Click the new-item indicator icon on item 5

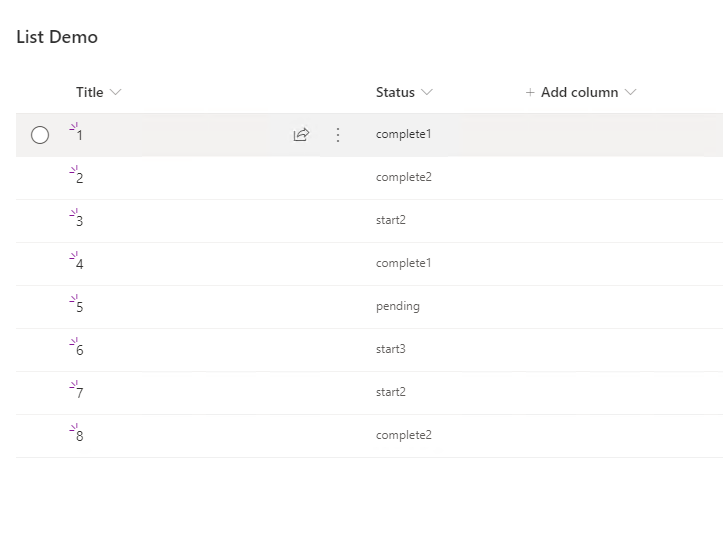point(73,299)
